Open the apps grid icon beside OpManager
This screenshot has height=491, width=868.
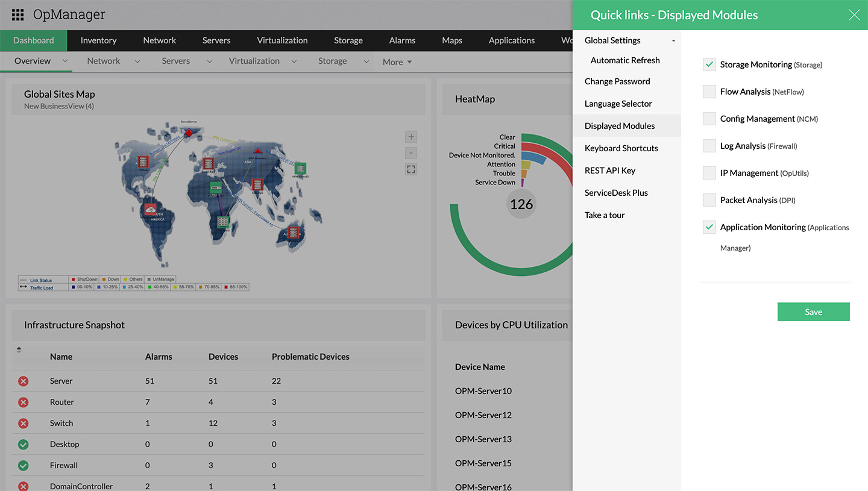[x=17, y=15]
